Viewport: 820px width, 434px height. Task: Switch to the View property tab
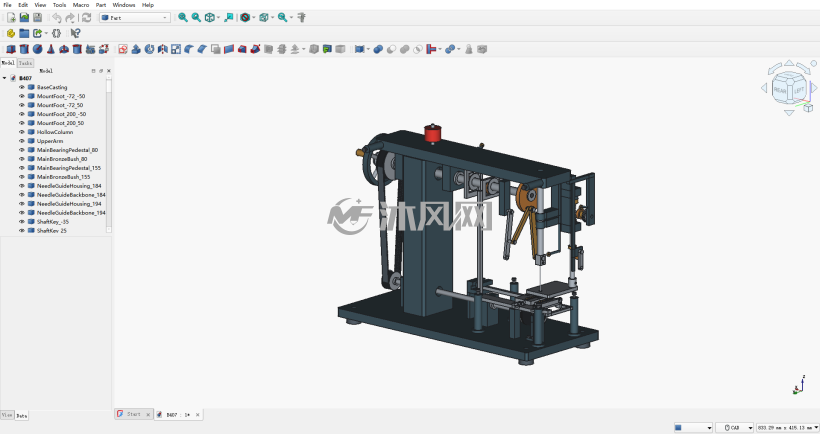(x=7, y=415)
